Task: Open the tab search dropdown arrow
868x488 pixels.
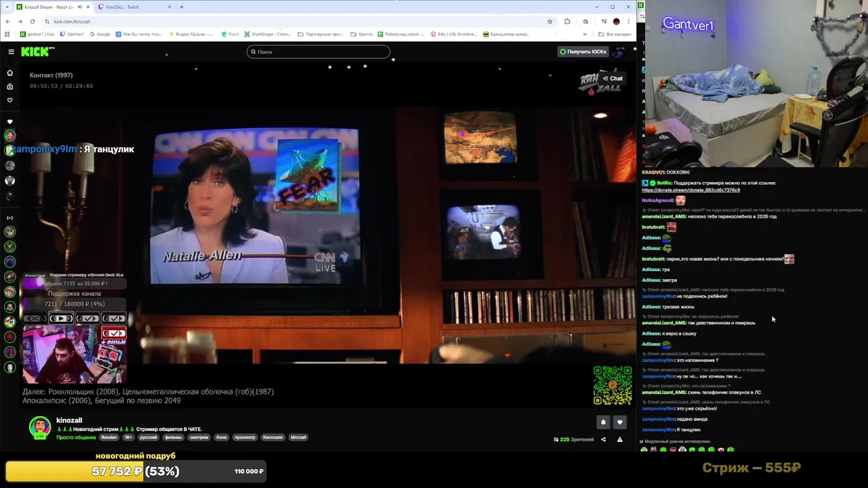Action: coord(7,7)
